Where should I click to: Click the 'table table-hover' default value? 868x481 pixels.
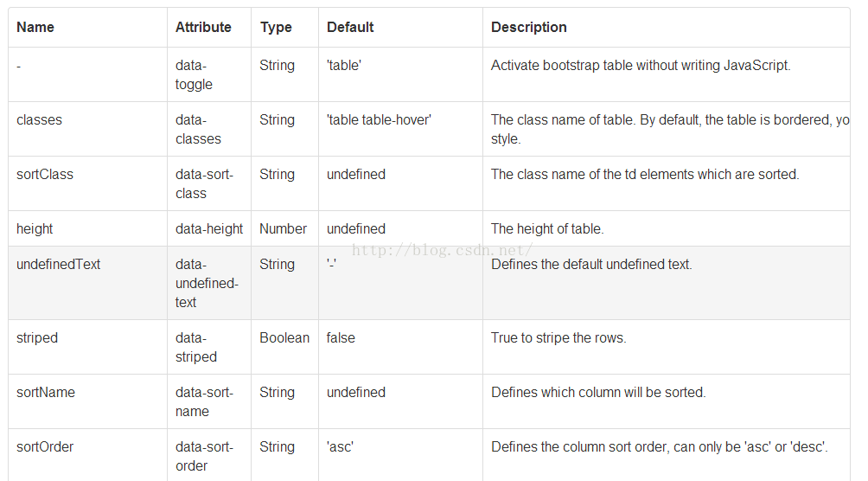[379, 119]
